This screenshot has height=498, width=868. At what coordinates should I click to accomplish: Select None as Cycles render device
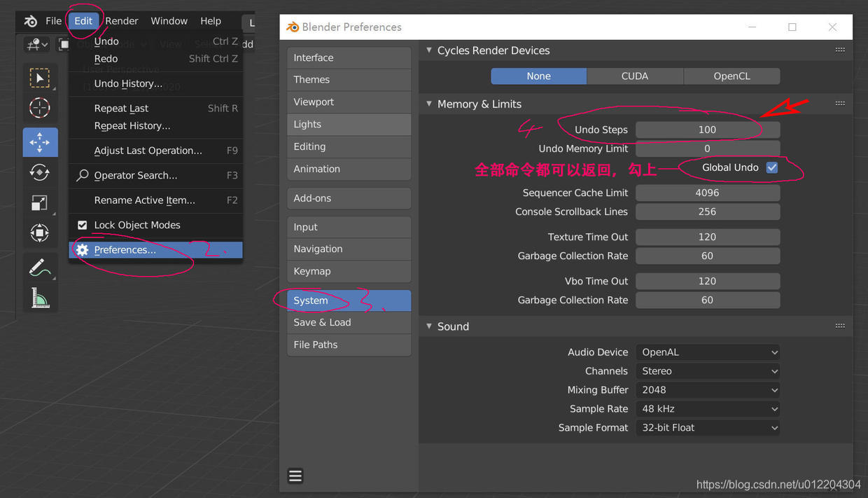538,76
